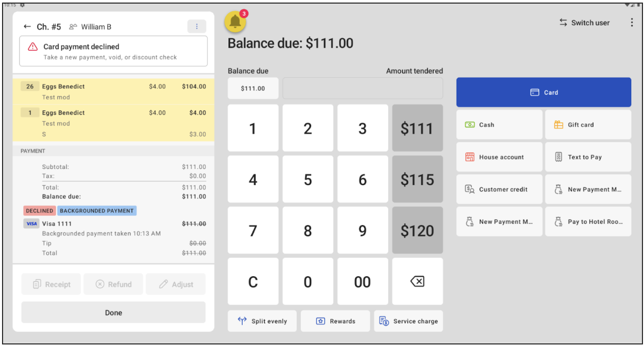The height and width of the screenshot is (347, 644).
Task: Tap the $120 quick amount button
Action: click(x=417, y=231)
